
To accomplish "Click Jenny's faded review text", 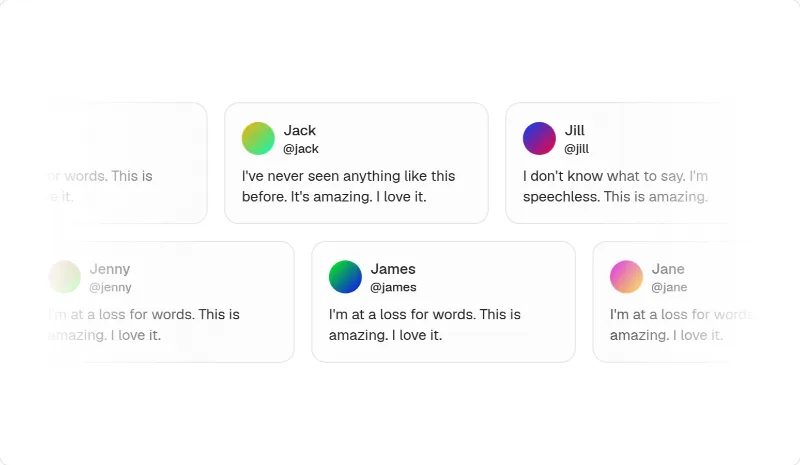I will point(144,325).
